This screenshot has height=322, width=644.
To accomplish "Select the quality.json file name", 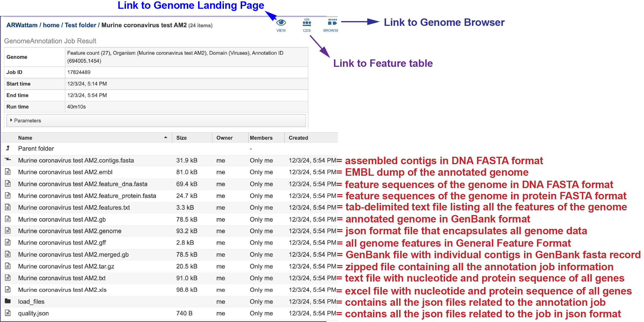I will click(33, 313).
